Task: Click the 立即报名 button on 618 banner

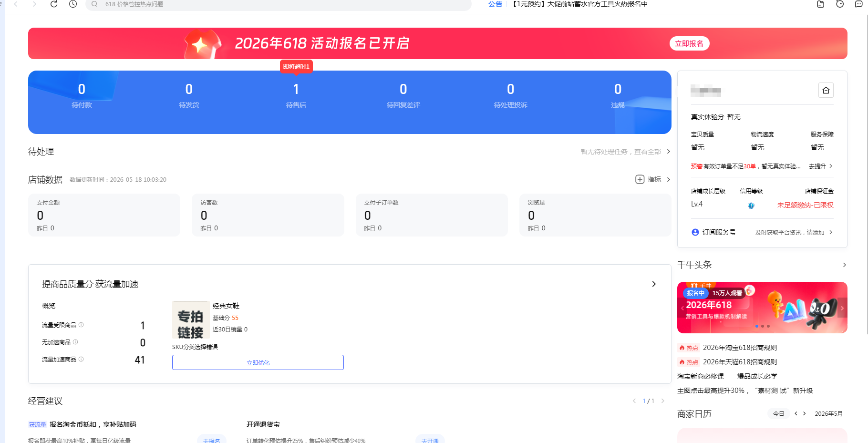Action: coord(689,43)
